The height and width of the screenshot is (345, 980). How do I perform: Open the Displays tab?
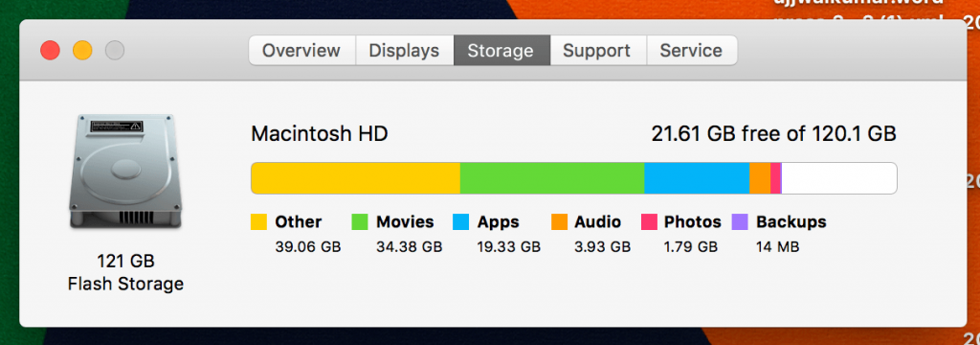(x=405, y=50)
